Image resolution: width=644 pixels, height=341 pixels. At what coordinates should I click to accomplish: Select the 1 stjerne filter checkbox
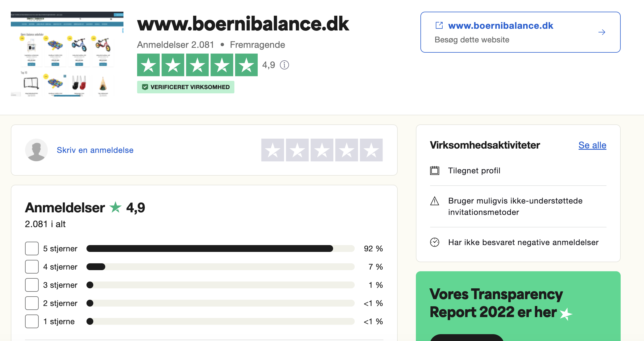coord(32,321)
